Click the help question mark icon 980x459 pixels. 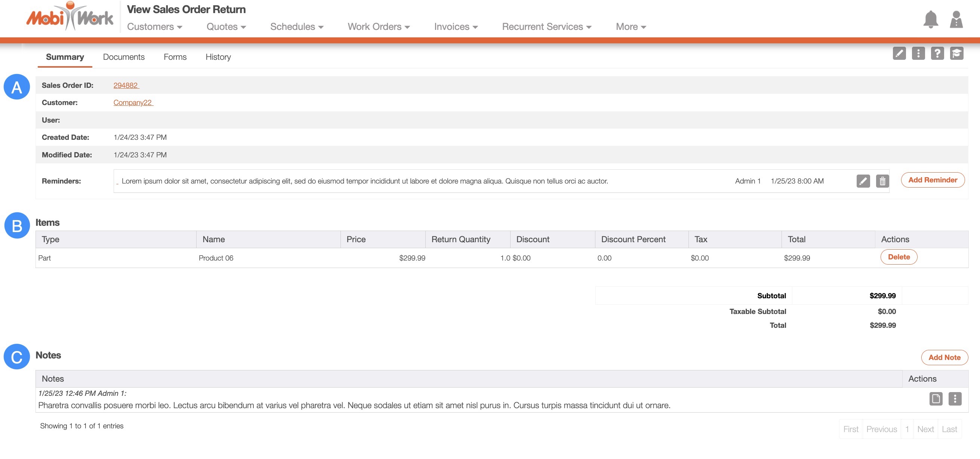[x=937, y=53]
